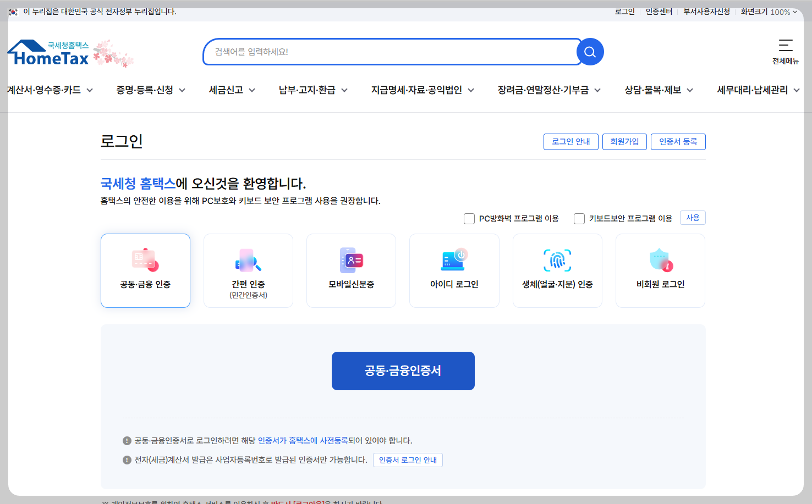Open the 전체메뉴 hamburger icon
This screenshot has width=812, height=504.
786,45
